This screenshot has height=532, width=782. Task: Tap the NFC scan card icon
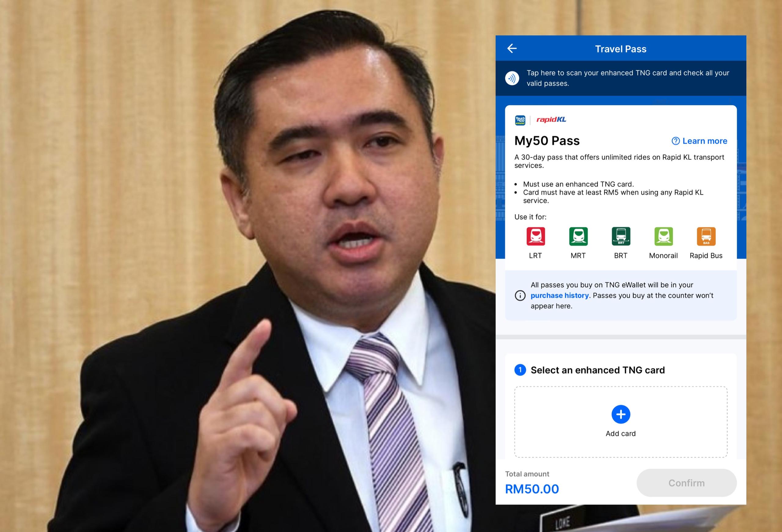pos(512,78)
